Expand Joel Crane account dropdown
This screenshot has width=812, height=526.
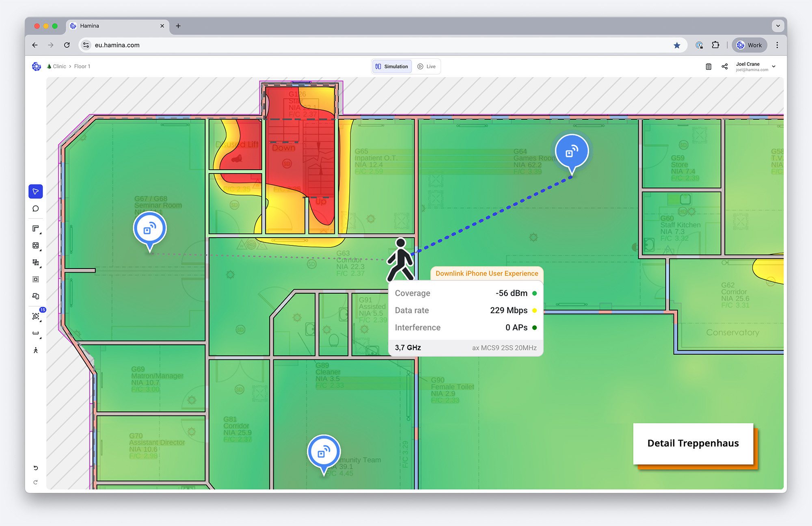774,67
